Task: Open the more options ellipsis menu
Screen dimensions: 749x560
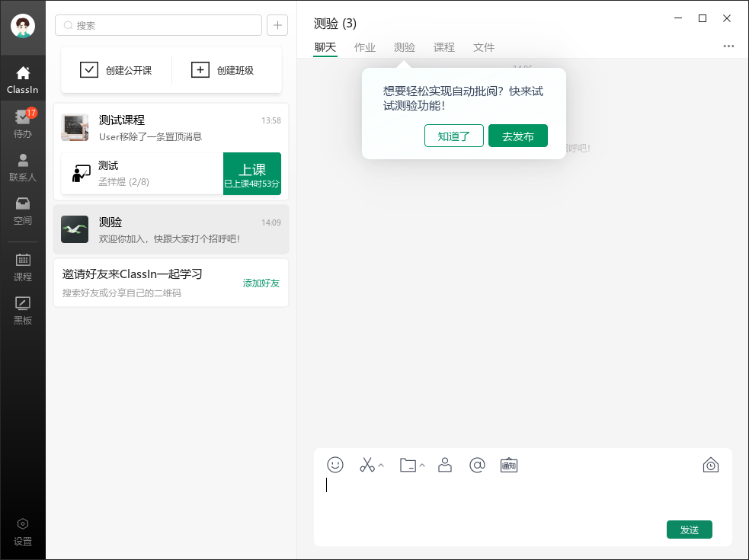Action: point(728,46)
